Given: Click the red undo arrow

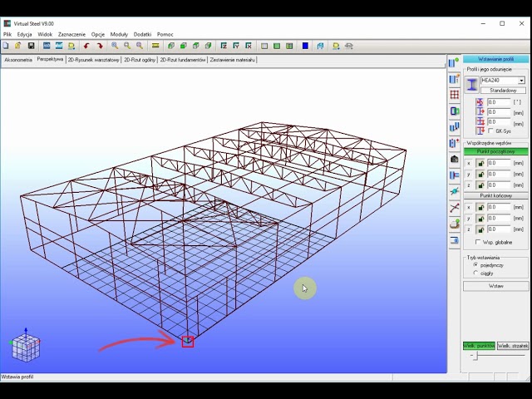Looking at the screenshot, I should coord(86,46).
